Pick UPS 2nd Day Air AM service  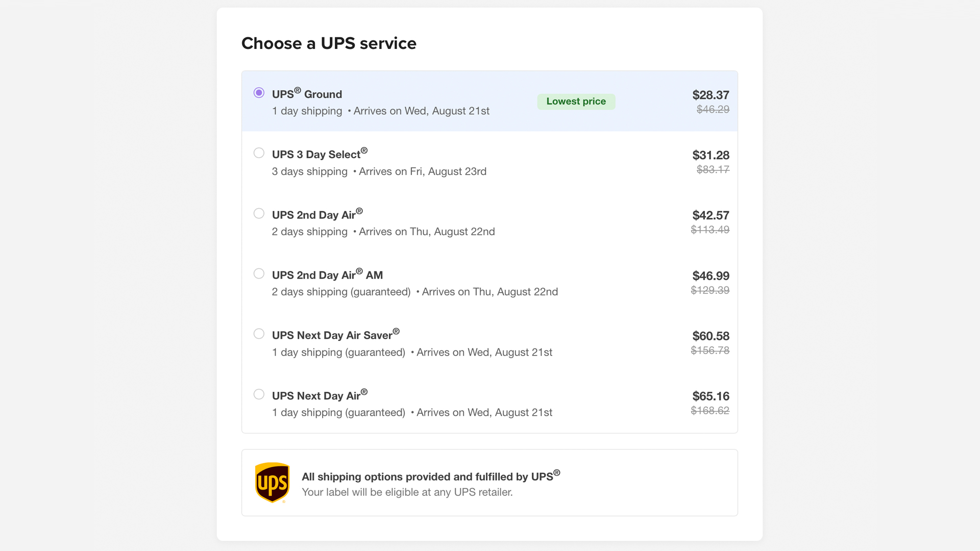[259, 273]
